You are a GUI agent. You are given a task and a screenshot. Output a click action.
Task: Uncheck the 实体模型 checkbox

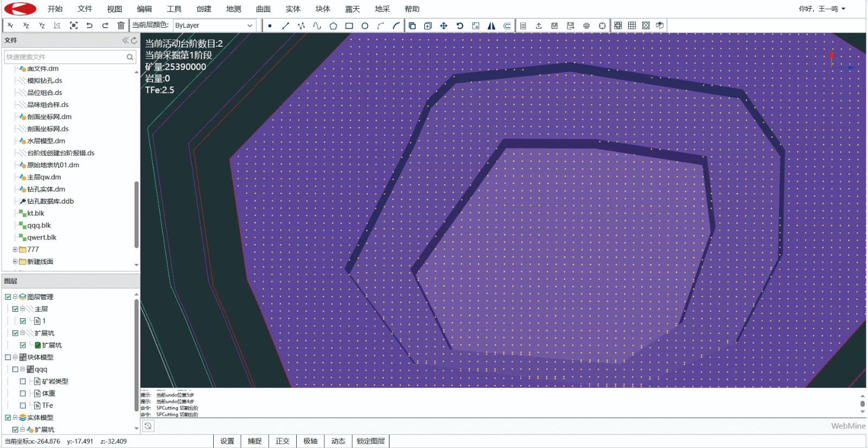click(8, 418)
